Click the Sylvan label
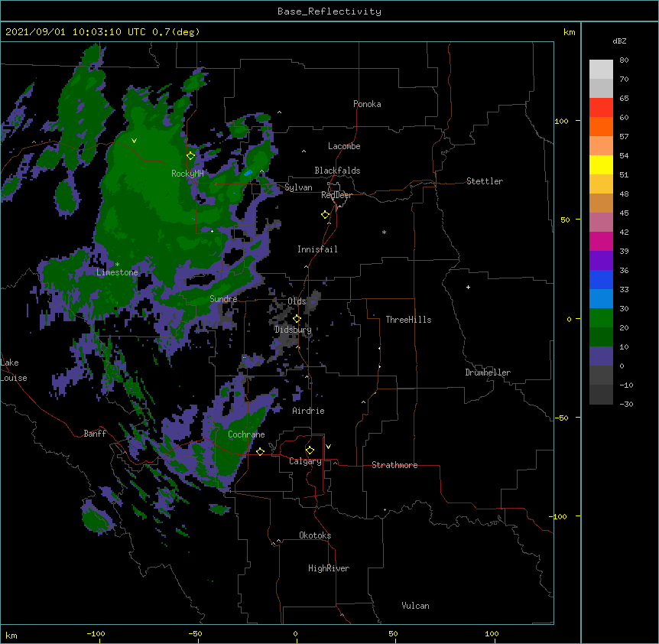The image size is (659, 644). (298, 187)
